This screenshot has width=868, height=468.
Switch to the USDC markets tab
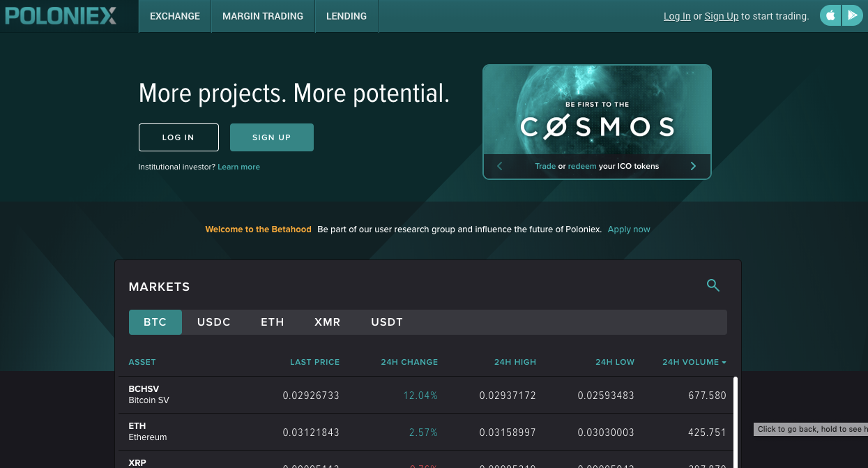(x=214, y=322)
